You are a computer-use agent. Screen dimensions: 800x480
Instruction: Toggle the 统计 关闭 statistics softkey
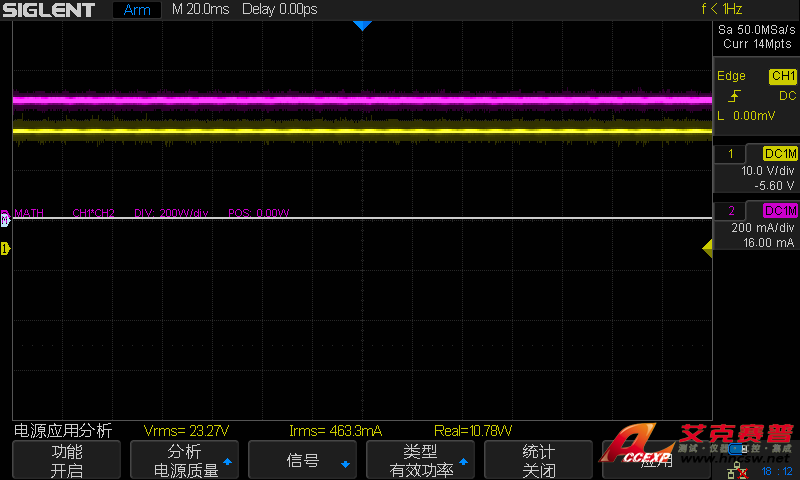point(538,460)
